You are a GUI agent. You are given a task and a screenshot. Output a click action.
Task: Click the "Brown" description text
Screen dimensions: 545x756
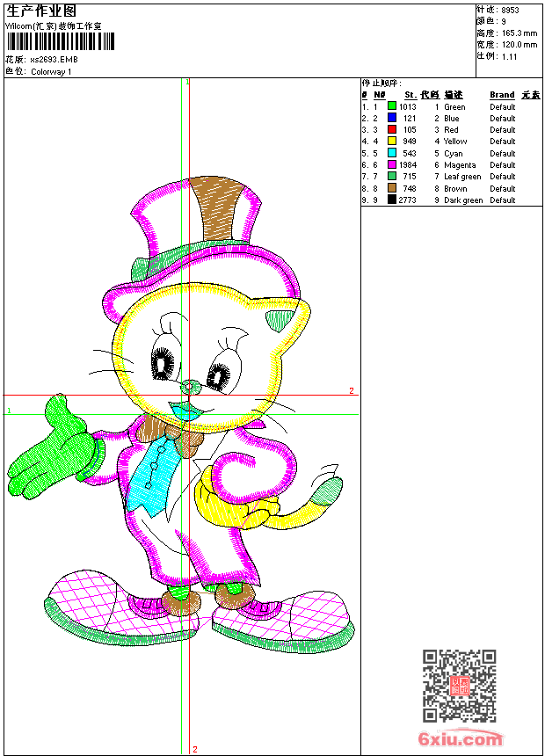pyautogui.click(x=455, y=189)
